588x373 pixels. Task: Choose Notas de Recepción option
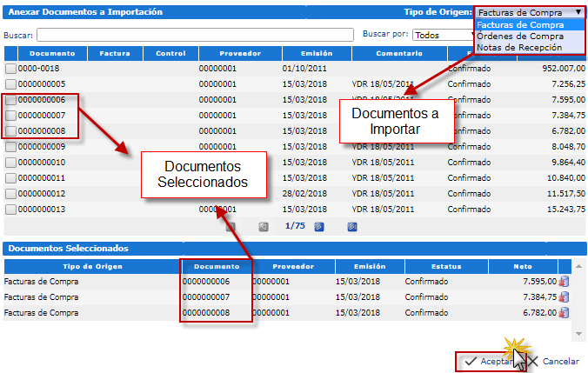click(530, 48)
